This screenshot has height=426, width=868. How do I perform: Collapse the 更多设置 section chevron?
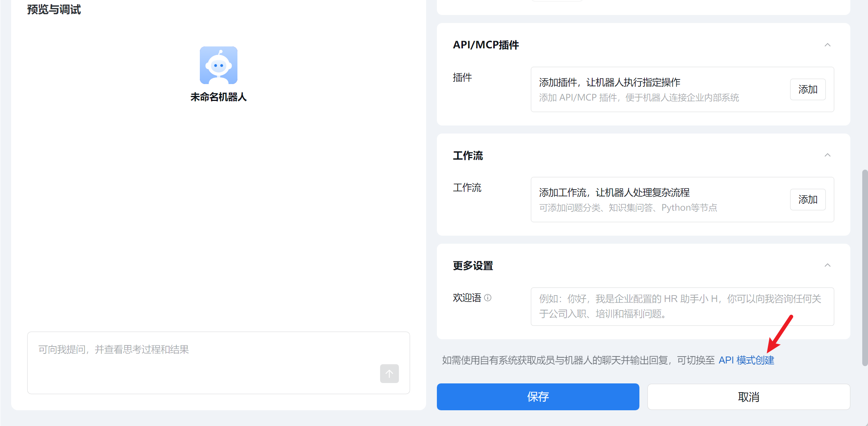click(827, 265)
